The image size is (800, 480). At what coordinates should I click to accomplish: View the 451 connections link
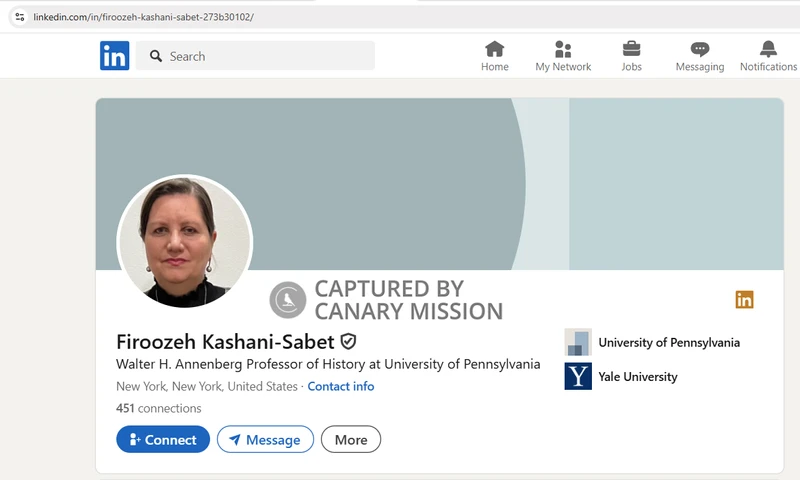[159, 408]
